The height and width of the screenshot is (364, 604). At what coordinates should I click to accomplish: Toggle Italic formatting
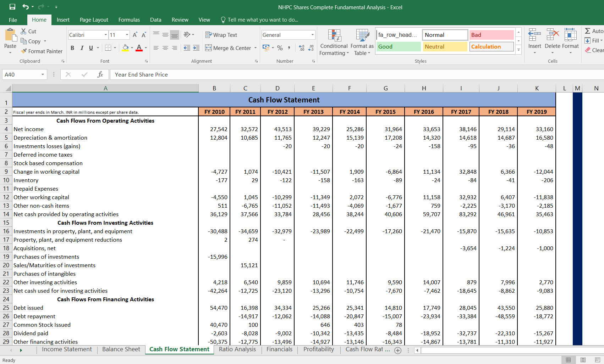(82, 48)
